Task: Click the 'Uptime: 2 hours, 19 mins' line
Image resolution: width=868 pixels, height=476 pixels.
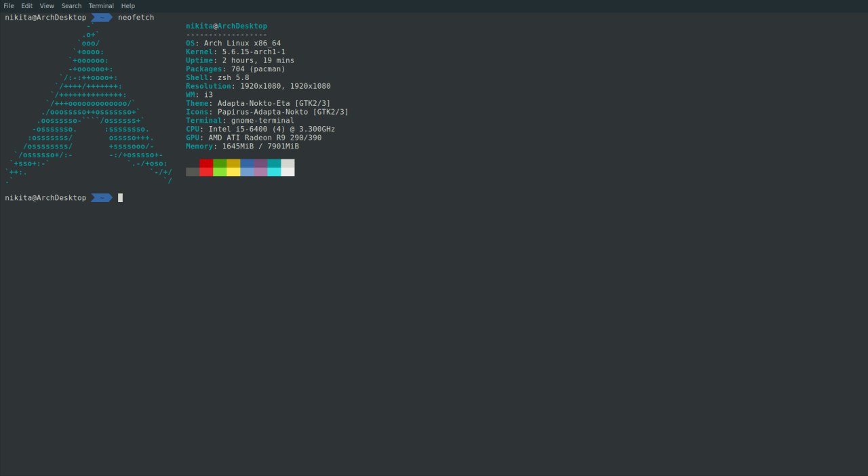Action: point(240,60)
